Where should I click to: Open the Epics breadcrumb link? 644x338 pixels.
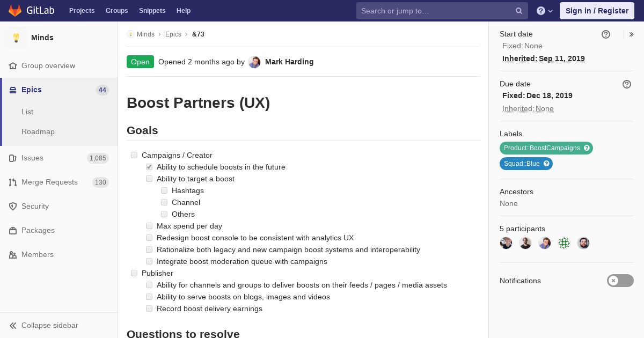pos(173,34)
